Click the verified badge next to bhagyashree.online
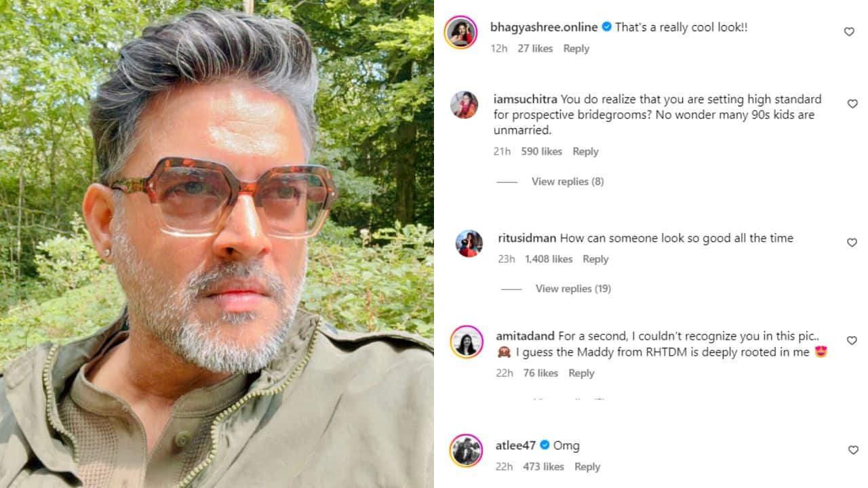Screen dimensions: 868x488 coord(607,27)
